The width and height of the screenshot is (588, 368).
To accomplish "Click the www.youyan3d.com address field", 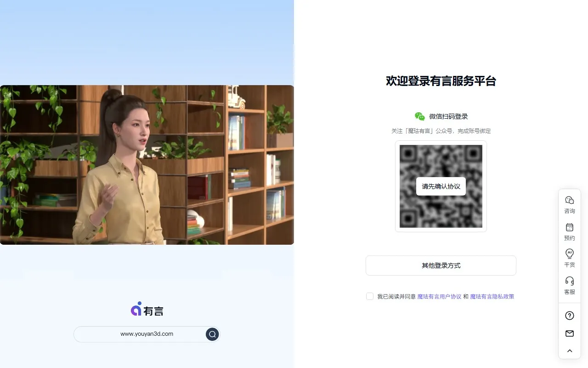I will tap(146, 334).
